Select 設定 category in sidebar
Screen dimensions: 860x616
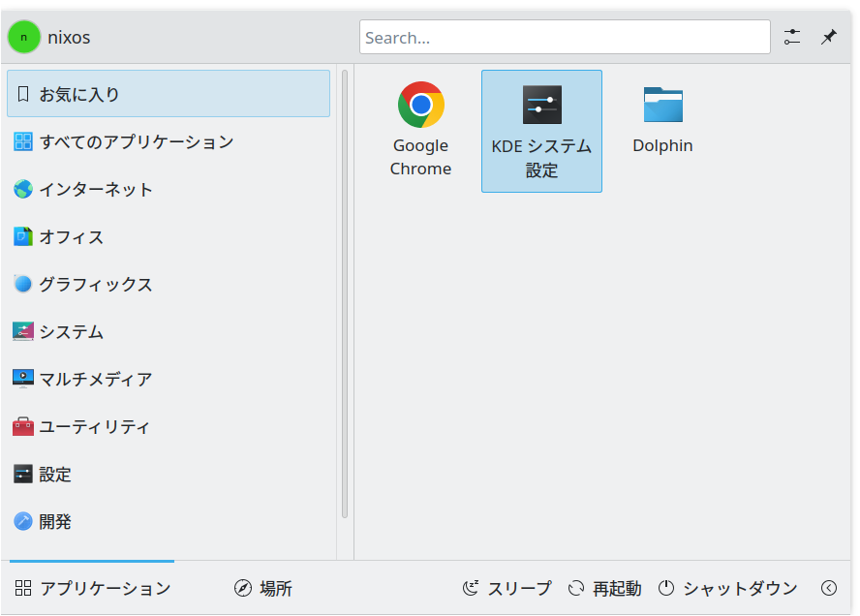[169, 474]
